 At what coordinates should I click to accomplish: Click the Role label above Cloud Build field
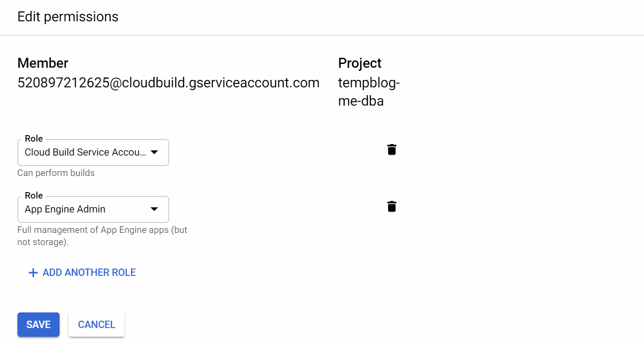click(x=34, y=139)
